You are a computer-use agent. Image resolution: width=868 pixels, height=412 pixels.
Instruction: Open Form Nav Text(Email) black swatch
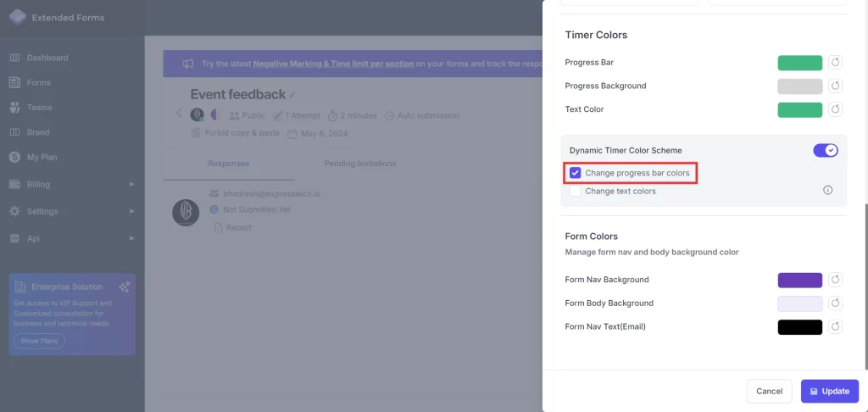coord(800,326)
